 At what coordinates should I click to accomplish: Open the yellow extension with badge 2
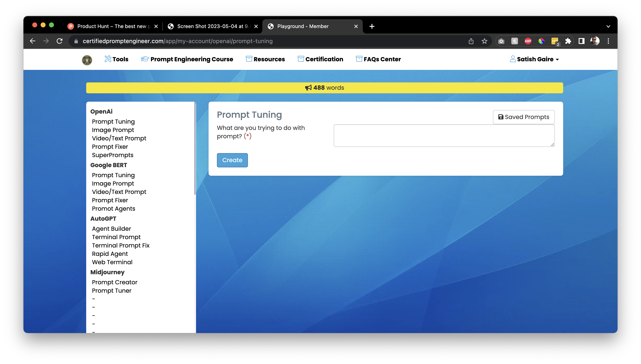click(555, 41)
